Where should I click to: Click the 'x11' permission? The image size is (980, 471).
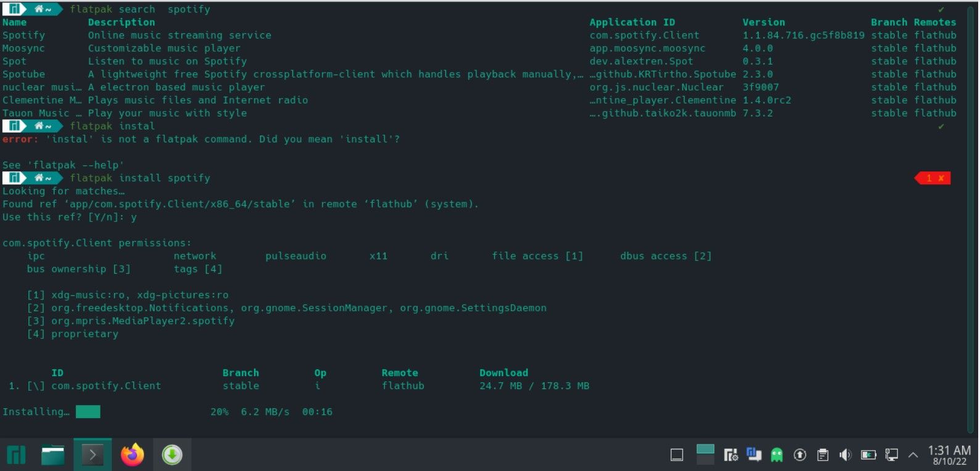(x=379, y=256)
